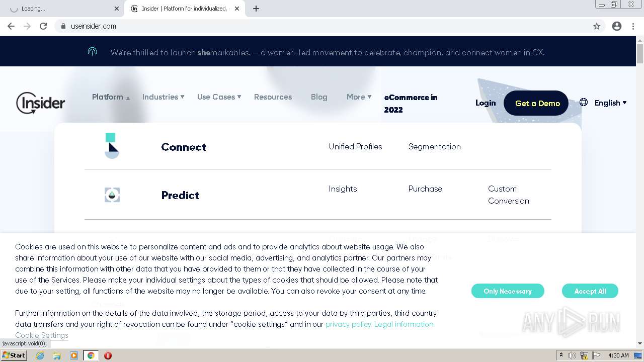Open the Connect product heading
This screenshot has width=644, height=362.
click(184, 147)
